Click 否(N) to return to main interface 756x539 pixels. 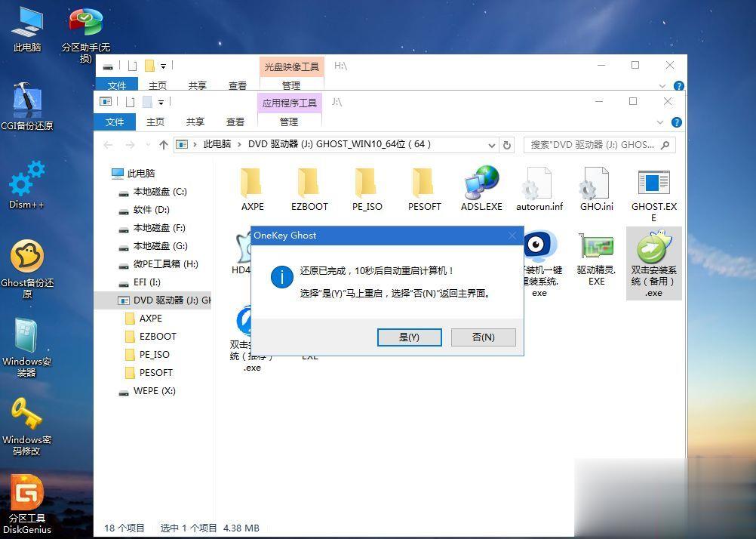pyautogui.click(x=483, y=337)
